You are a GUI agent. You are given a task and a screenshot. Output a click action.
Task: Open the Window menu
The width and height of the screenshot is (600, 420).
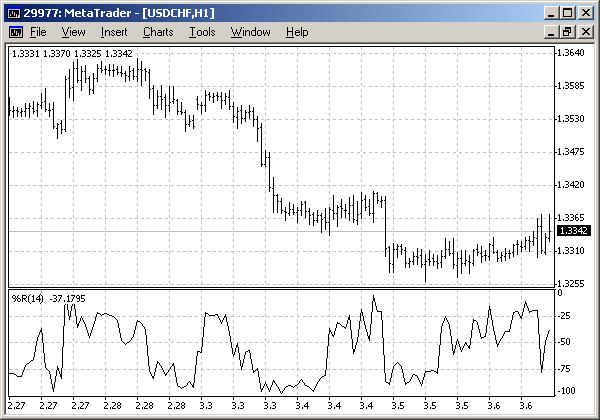point(251,32)
